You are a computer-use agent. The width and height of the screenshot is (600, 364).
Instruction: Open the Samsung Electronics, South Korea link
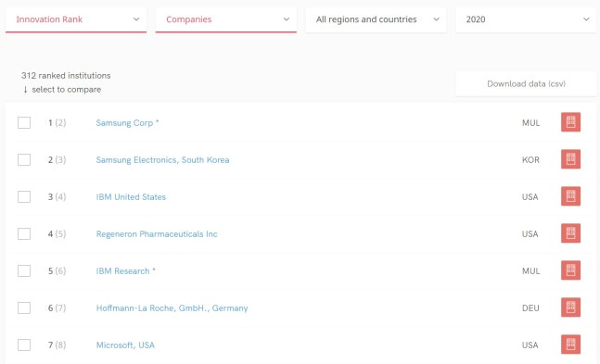click(x=162, y=160)
